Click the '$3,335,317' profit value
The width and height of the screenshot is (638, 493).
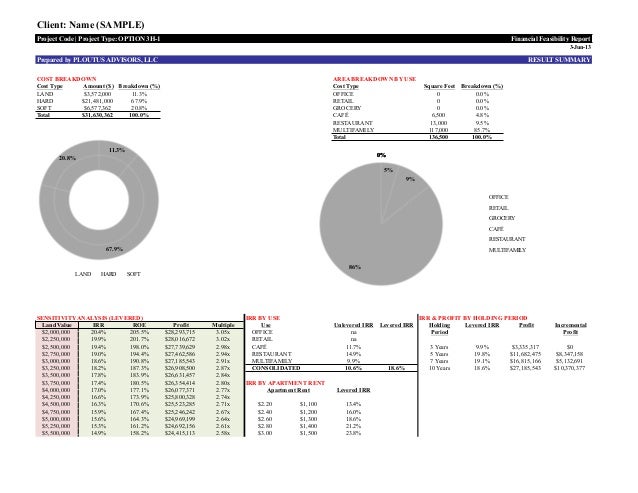click(525, 347)
